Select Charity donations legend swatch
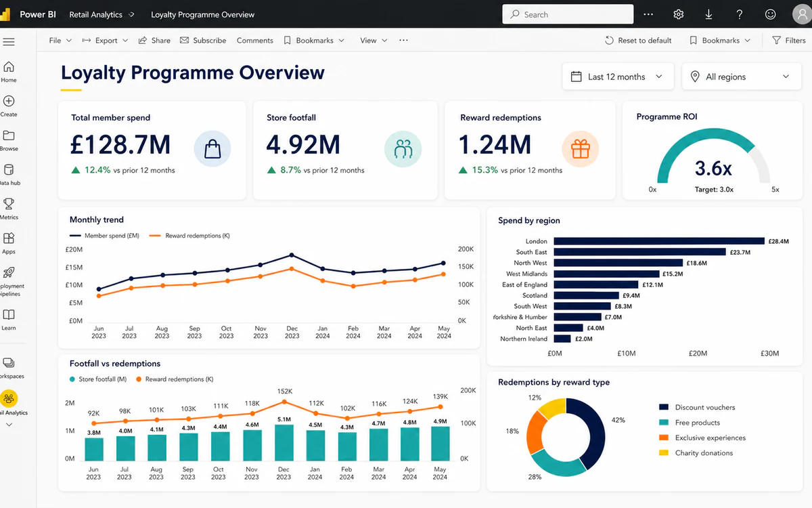 [x=664, y=453]
